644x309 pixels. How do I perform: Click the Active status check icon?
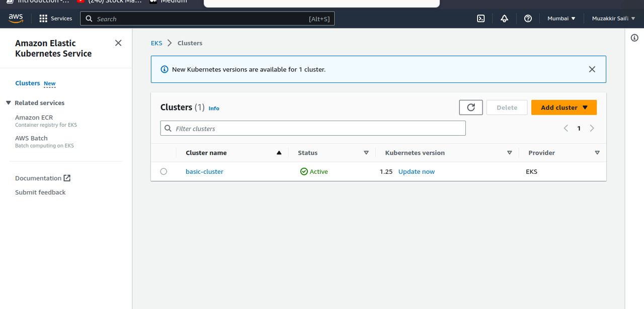(x=304, y=171)
